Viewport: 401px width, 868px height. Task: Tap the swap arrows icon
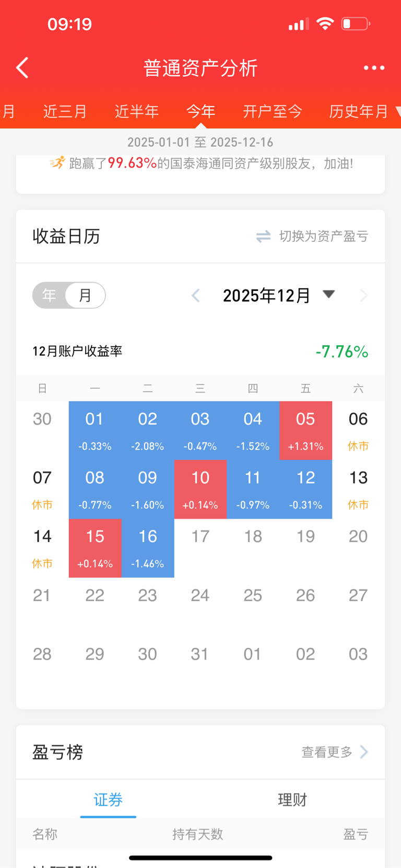point(263,237)
